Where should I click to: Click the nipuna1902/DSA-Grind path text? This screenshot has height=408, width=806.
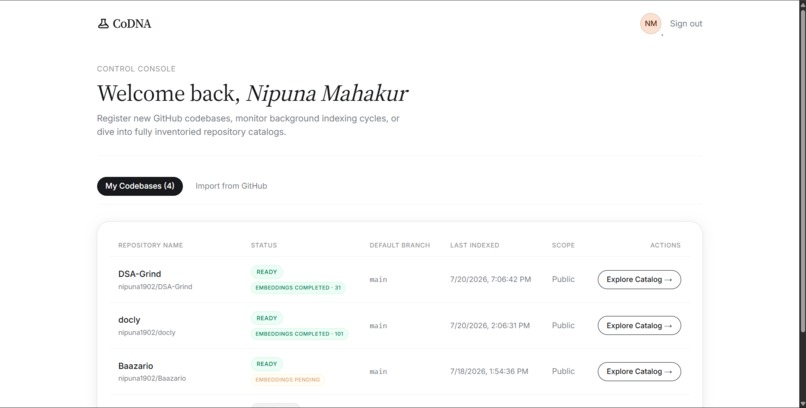click(x=155, y=287)
